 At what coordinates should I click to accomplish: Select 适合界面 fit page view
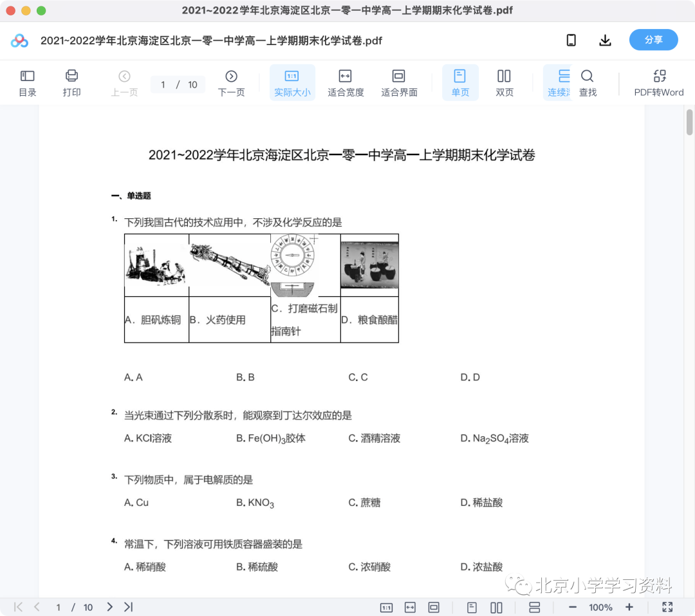click(x=399, y=83)
